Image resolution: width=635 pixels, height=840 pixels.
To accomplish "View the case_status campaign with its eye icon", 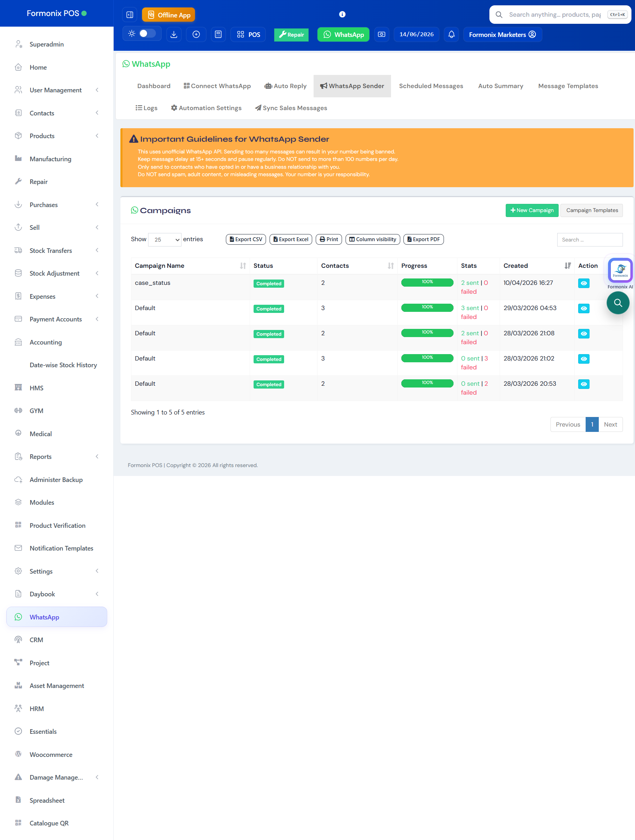I will pos(584,283).
